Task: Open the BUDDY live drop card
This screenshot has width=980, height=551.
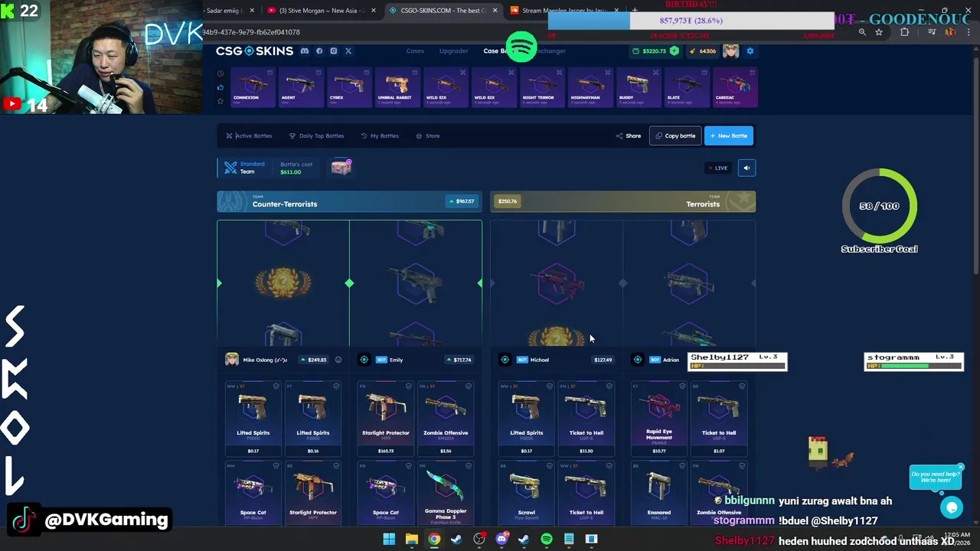Action: (x=638, y=87)
